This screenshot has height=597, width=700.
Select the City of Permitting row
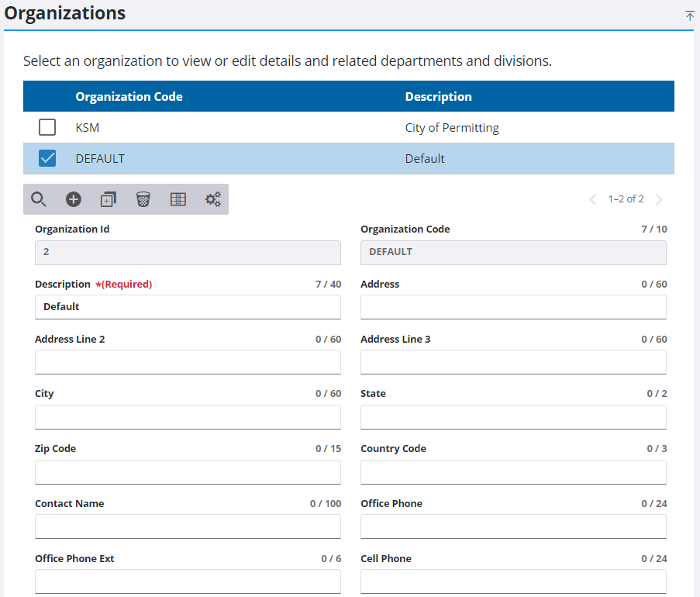pyautogui.click(x=452, y=128)
